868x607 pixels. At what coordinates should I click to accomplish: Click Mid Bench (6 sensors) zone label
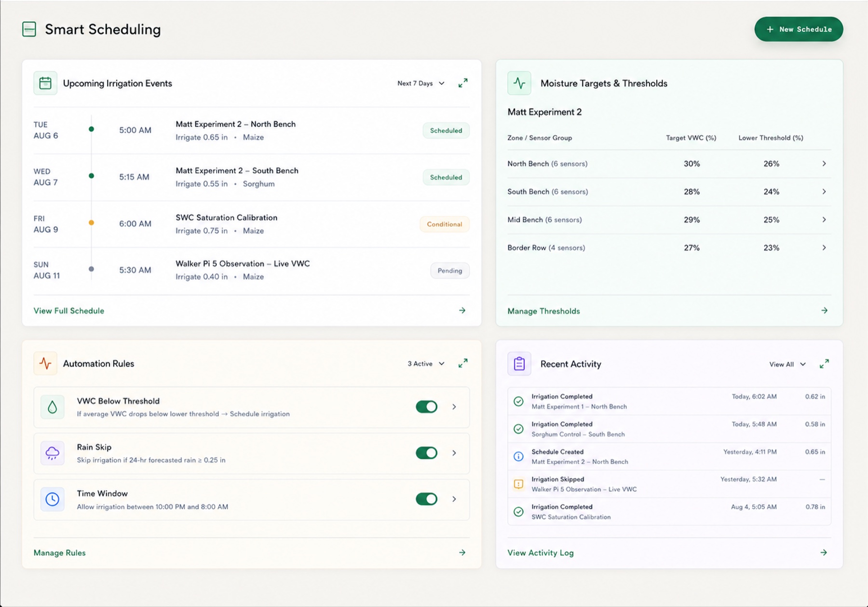[x=544, y=220]
